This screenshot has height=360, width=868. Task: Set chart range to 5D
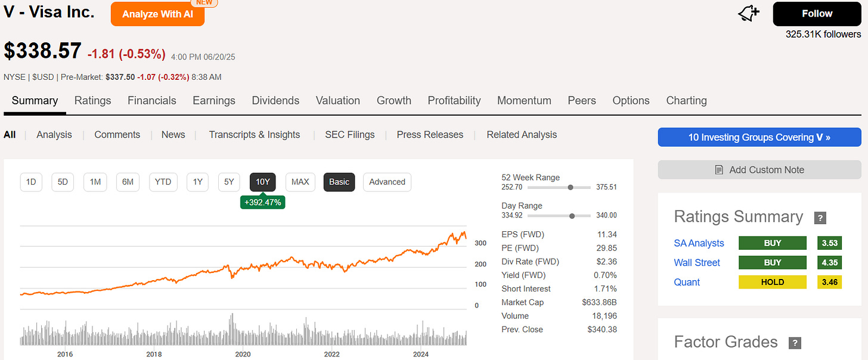(x=63, y=182)
